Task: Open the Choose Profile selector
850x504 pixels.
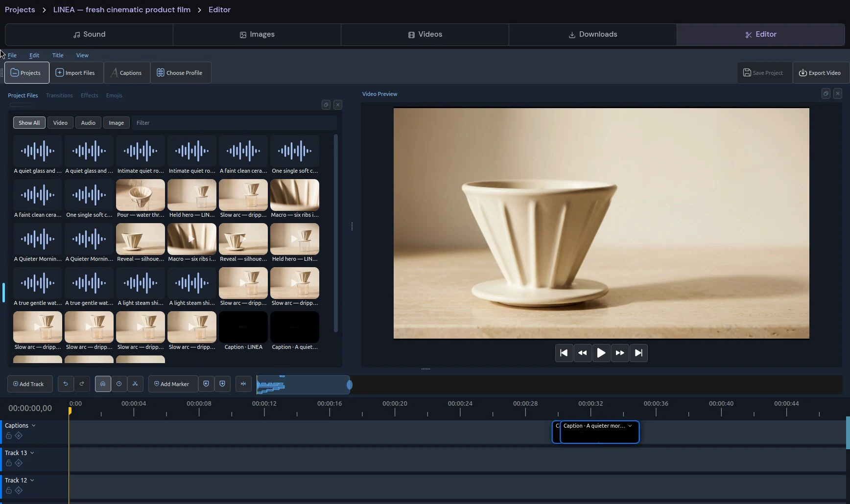Action: pos(181,73)
